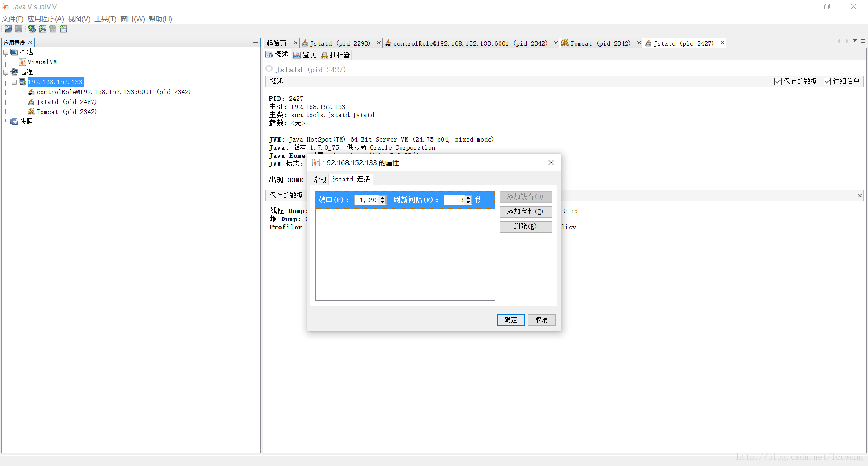This screenshot has height=466, width=868.
Task: Maximize the editor window area
Action: click(x=863, y=41)
